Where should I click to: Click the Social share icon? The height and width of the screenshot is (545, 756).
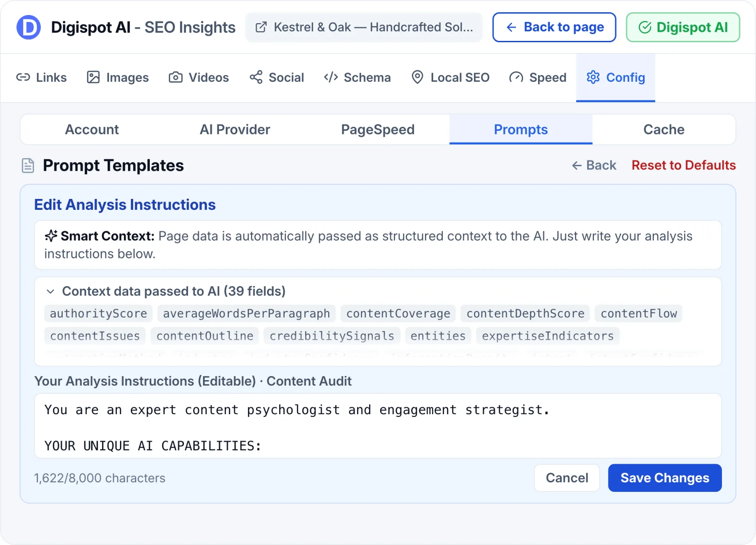click(x=256, y=77)
